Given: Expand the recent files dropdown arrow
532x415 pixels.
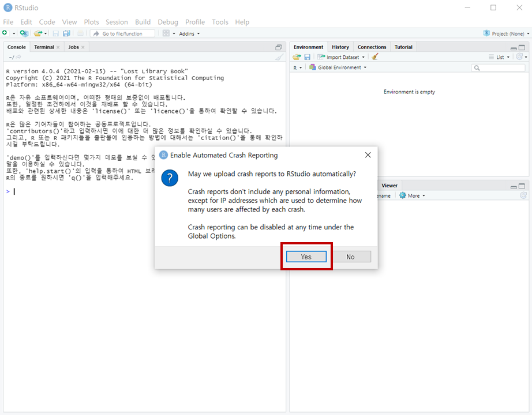Looking at the screenshot, I should coord(46,33).
